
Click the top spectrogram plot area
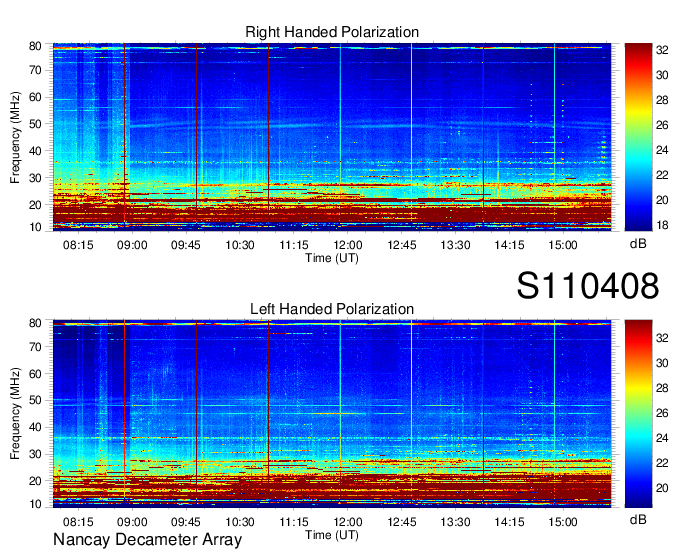[x=332, y=137]
